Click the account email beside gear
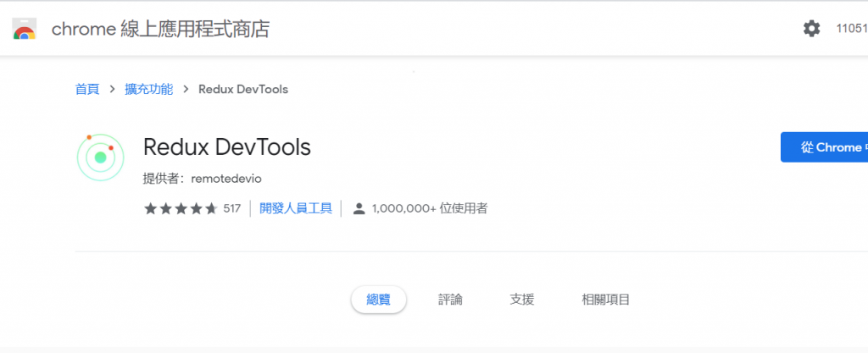 point(852,29)
